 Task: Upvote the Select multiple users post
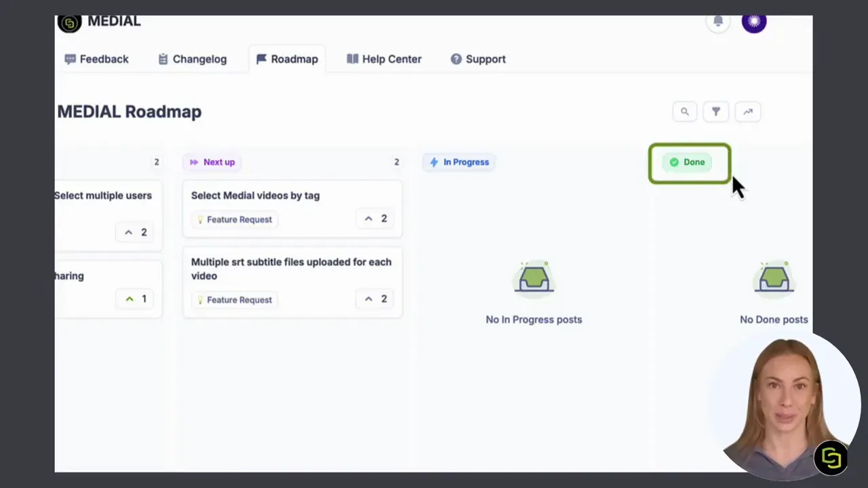click(135, 232)
